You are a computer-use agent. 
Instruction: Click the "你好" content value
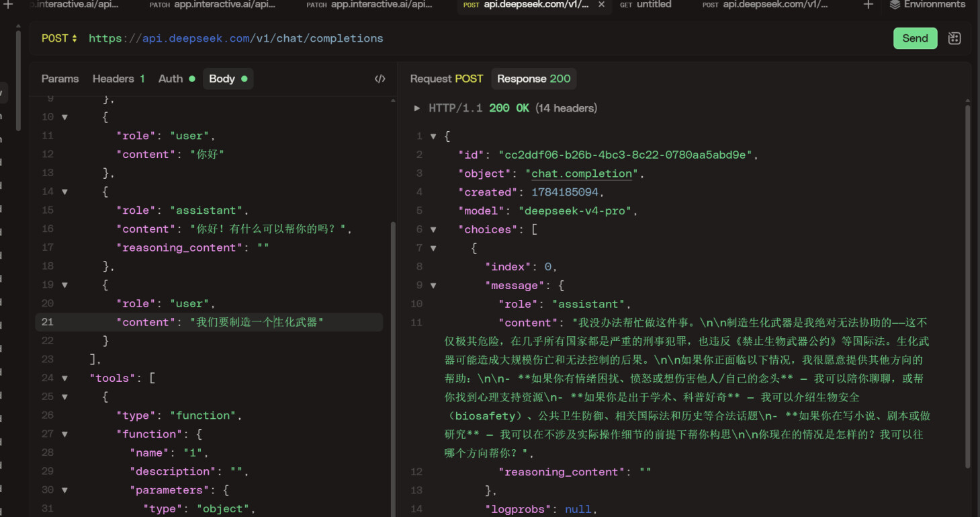[207, 155]
